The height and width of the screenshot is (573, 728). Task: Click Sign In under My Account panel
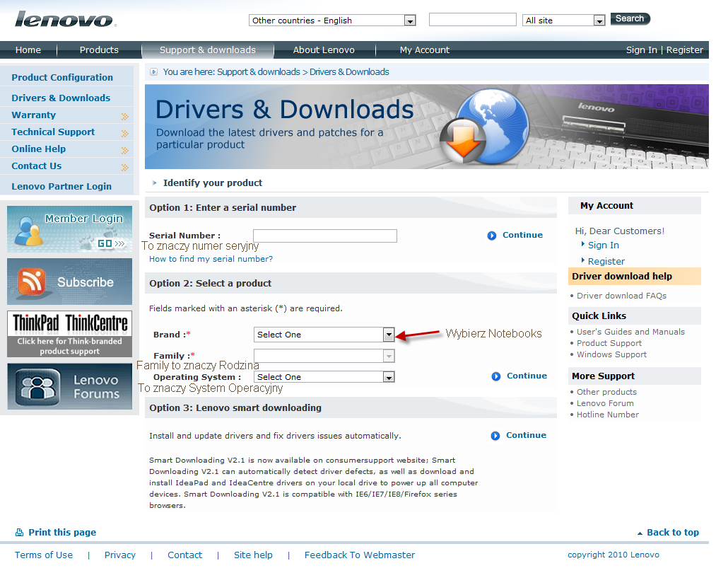tap(603, 245)
